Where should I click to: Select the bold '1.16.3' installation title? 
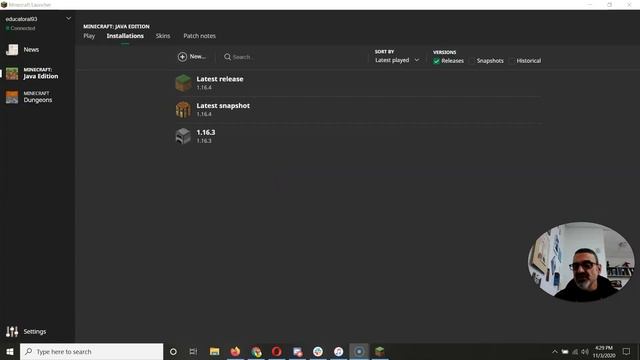point(206,132)
